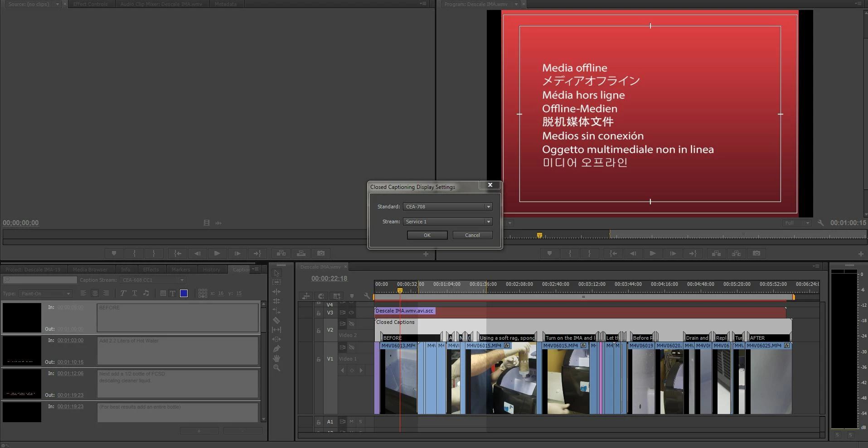Open Caption Stream CEA-608 CC1 dropdown
The width and height of the screenshot is (868, 448).
[153, 280]
